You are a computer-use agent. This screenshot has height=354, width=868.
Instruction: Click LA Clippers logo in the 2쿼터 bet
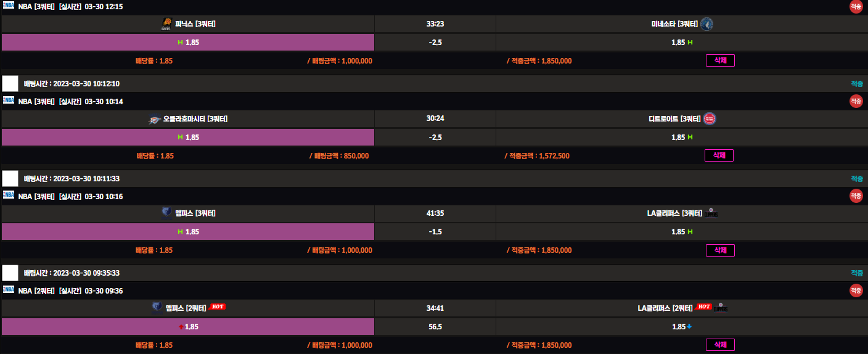coord(721,308)
